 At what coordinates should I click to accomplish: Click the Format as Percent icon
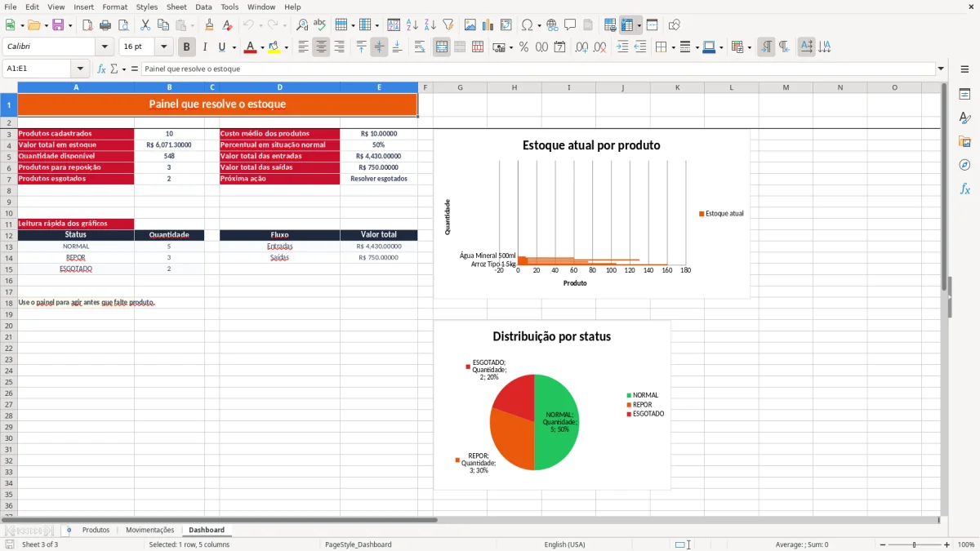[x=523, y=47]
